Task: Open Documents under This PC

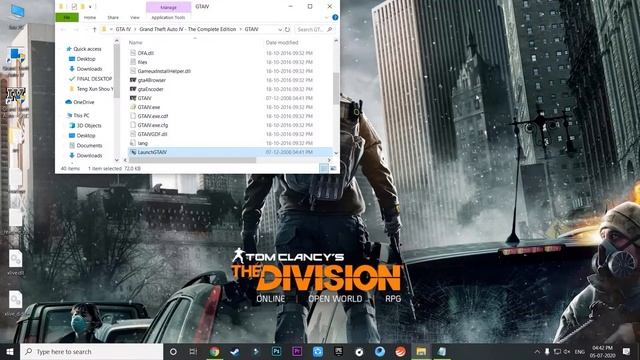Action: point(89,145)
